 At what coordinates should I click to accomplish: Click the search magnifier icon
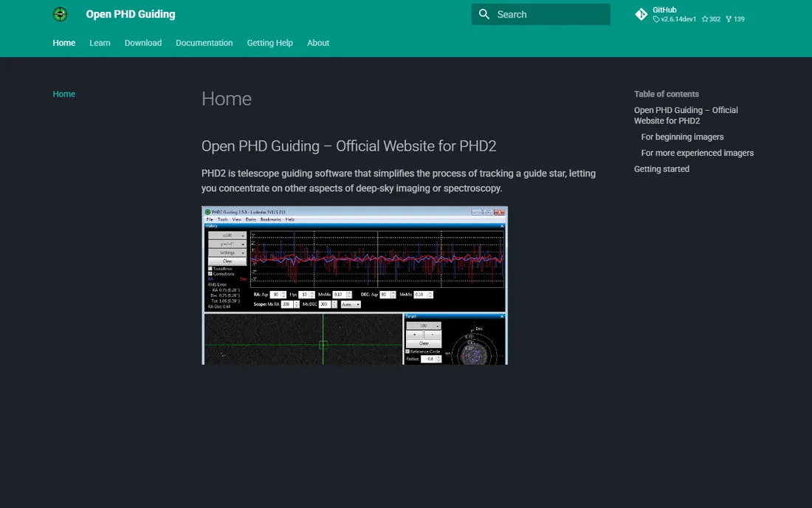484,14
